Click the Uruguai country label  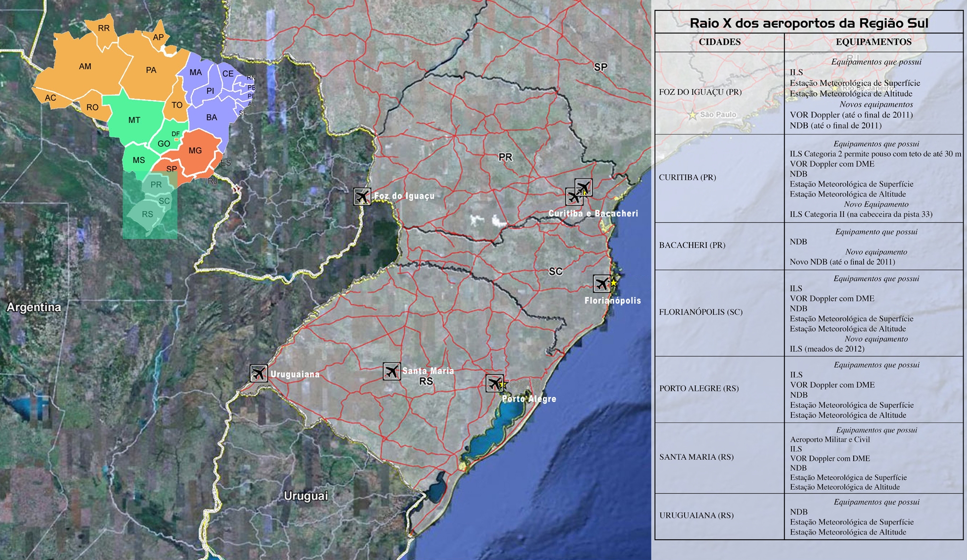[x=305, y=496]
